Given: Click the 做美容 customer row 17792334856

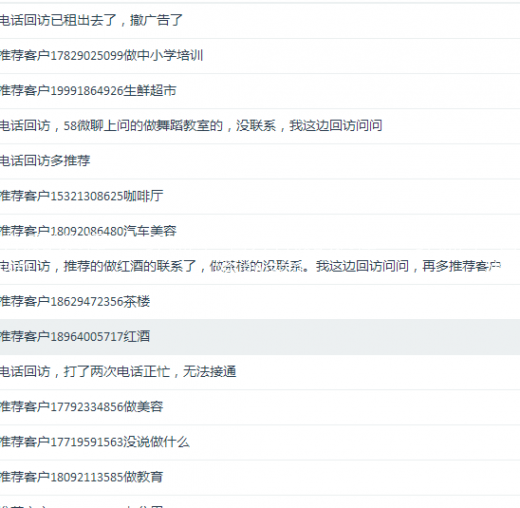Looking at the screenshot, I should pos(260,407).
